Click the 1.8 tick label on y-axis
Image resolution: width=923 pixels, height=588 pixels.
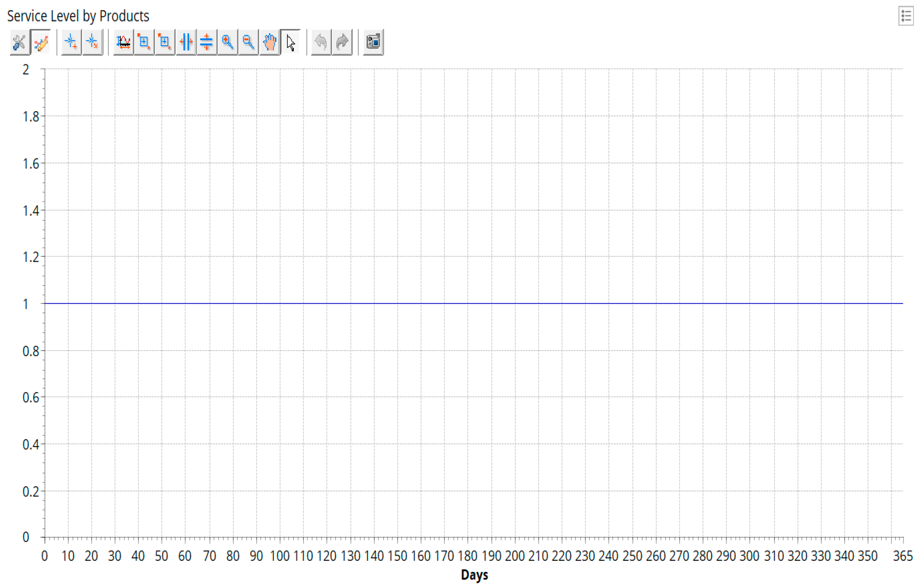point(31,117)
